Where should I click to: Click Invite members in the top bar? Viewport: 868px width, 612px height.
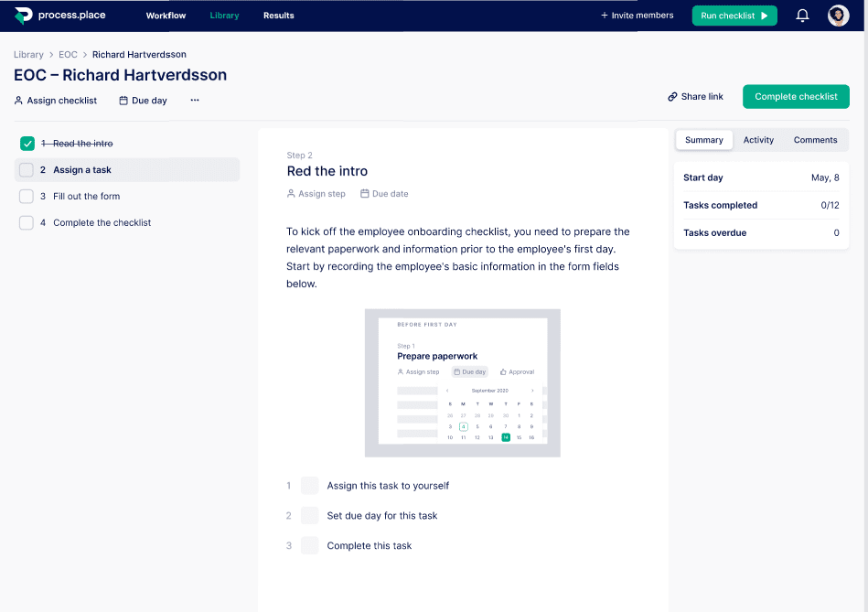coord(638,16)
